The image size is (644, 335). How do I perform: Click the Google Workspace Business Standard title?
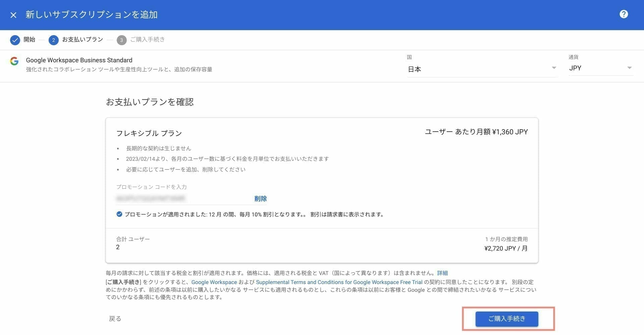tap(79, 60)
